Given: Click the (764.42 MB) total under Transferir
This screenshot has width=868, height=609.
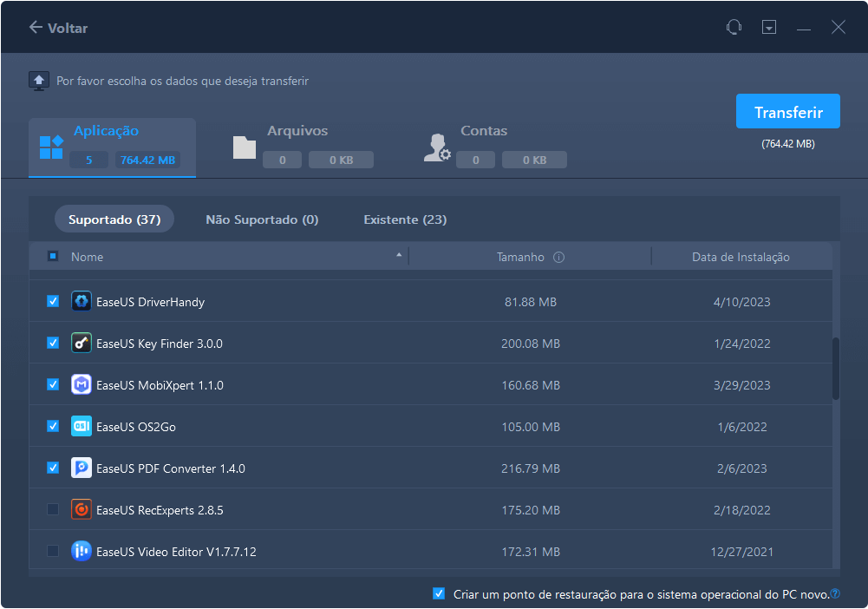Looking at the screenshot, I should click(787, 144).
